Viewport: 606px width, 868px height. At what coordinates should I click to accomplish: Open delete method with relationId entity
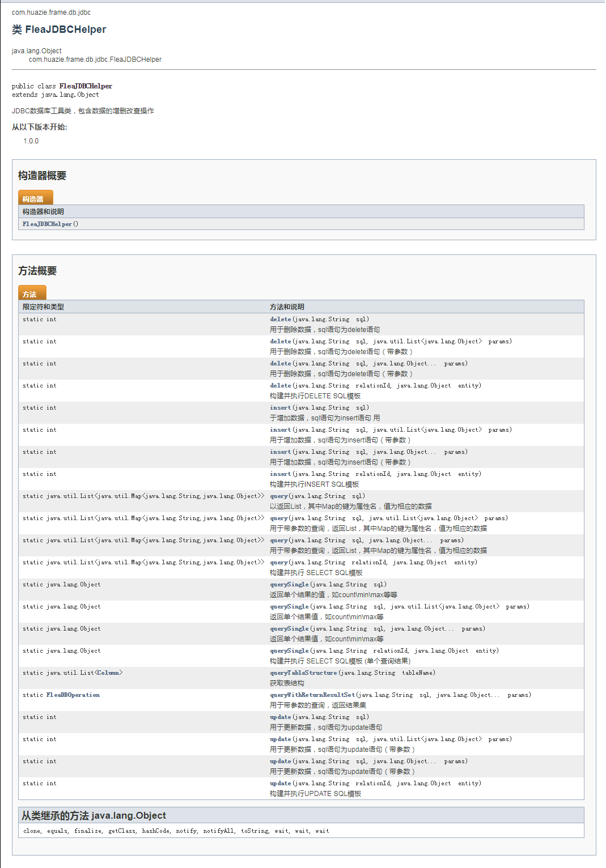pyautogui.click(x=281, y=385)
